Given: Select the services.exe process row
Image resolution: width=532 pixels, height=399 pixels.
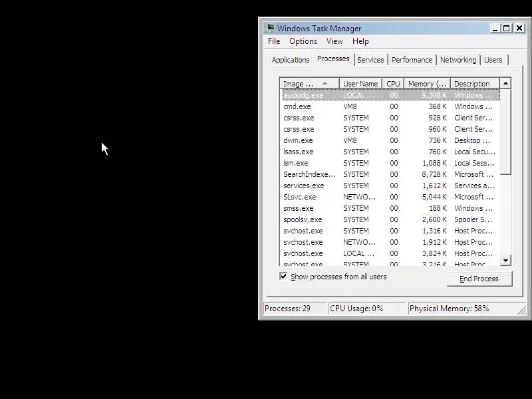Looking at the screenshot, I should coord(391,186).
